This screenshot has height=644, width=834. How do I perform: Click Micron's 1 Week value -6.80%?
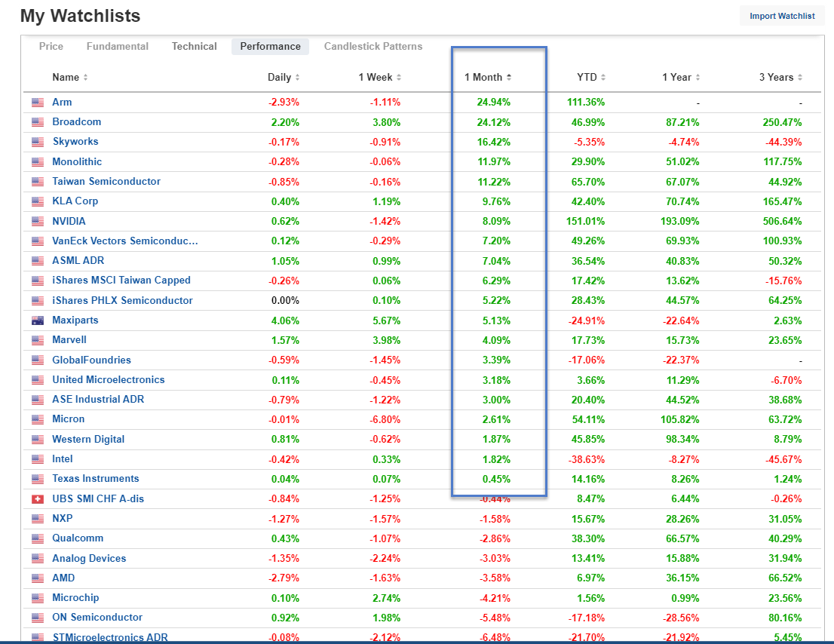click(x=385, y=419)
